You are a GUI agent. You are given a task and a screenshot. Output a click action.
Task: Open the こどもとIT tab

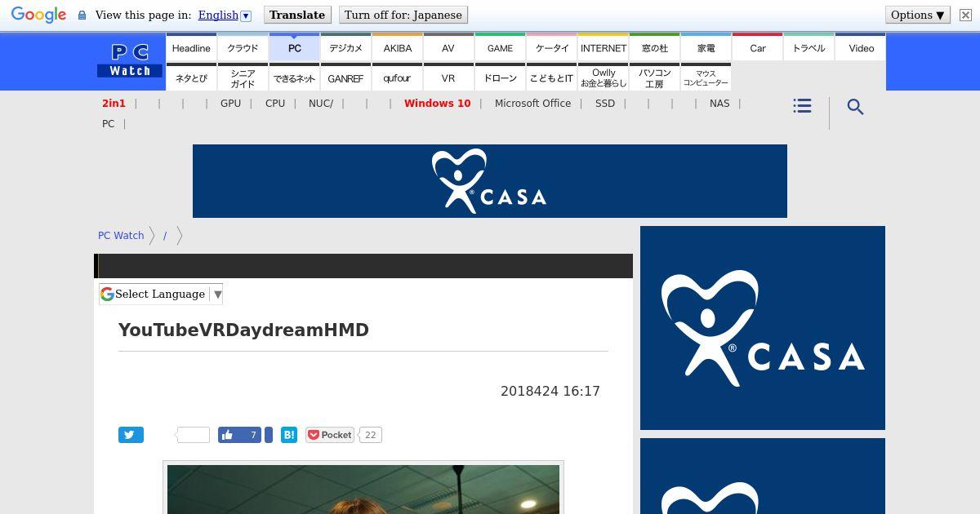point(552,78)
